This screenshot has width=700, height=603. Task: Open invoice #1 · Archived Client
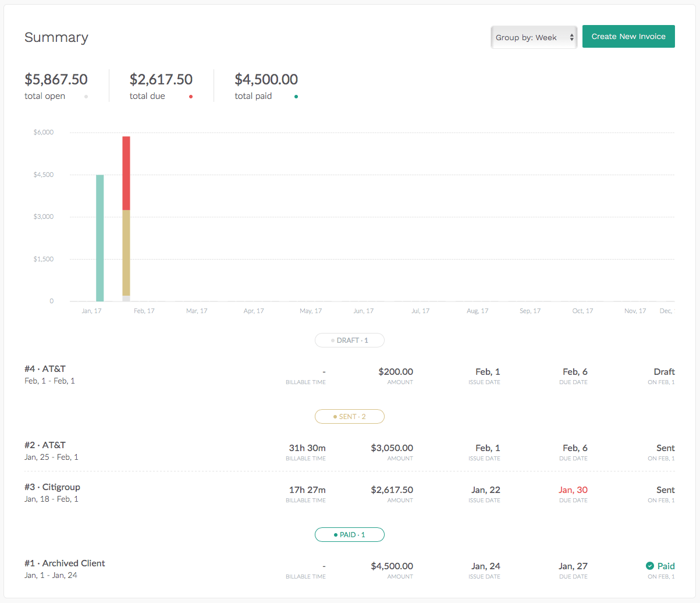click(x=65, y=563)
